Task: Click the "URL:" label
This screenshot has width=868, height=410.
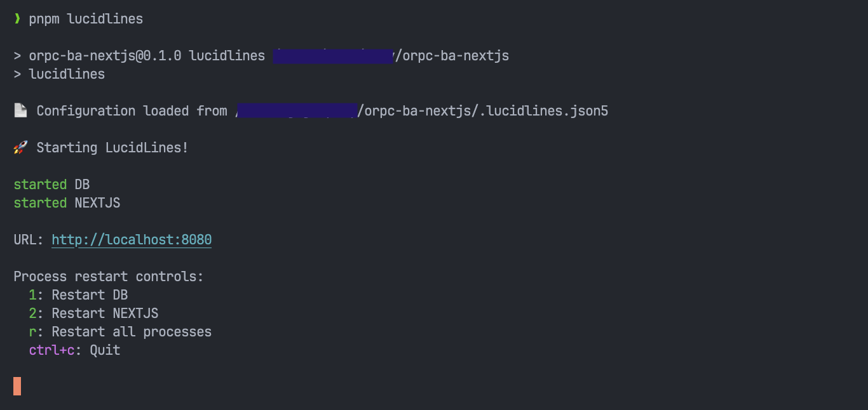Action: pyautogui.click(x=29, y=240)
